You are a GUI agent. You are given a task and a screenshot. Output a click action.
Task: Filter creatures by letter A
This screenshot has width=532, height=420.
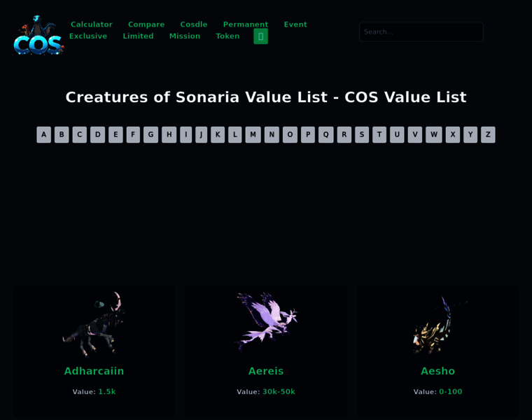pyautogui.click(x=44, y=134)
